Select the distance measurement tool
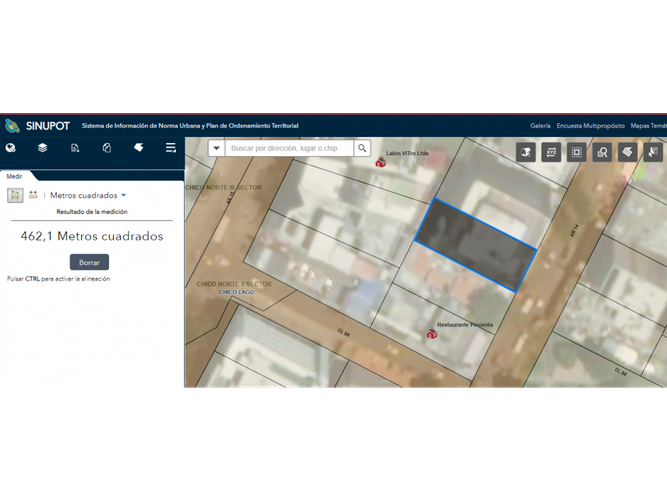667x500 pixels. [33, 195]
